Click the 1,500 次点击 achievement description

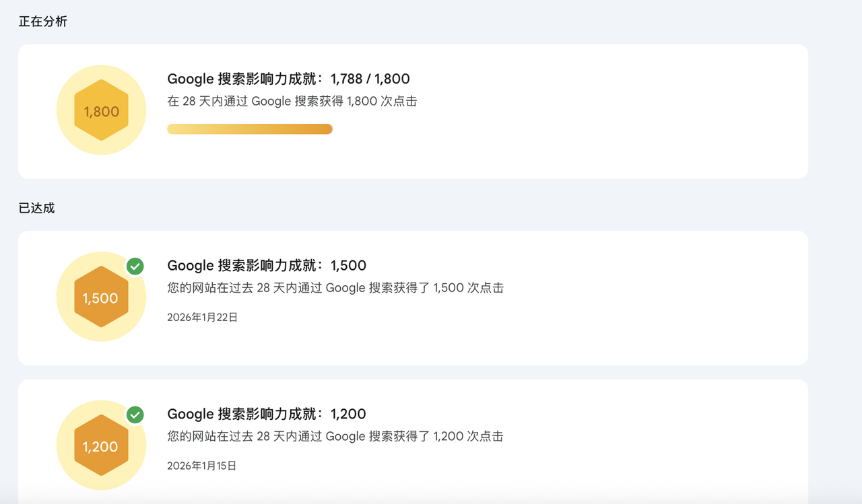pyautogui.click(x=335, y=288)
